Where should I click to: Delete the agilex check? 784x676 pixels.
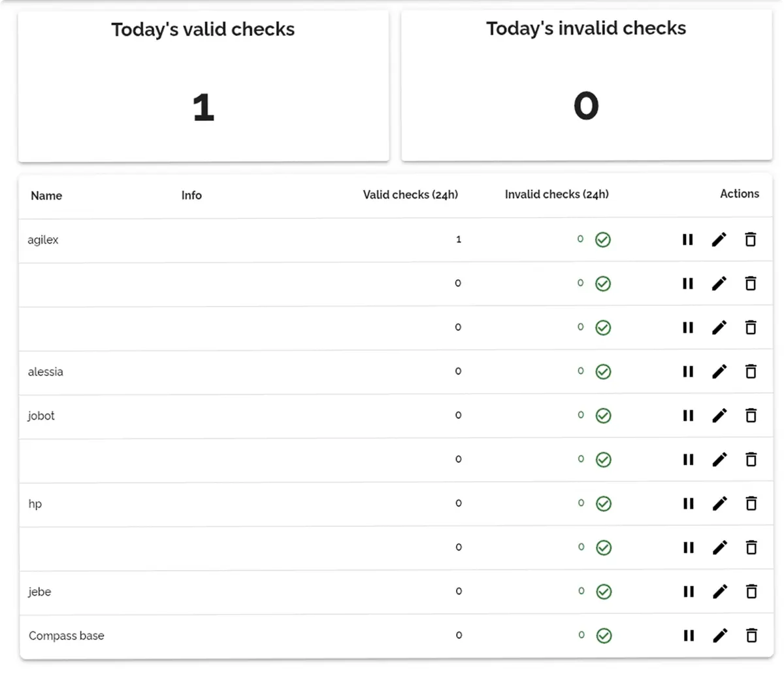pos(751,239)
